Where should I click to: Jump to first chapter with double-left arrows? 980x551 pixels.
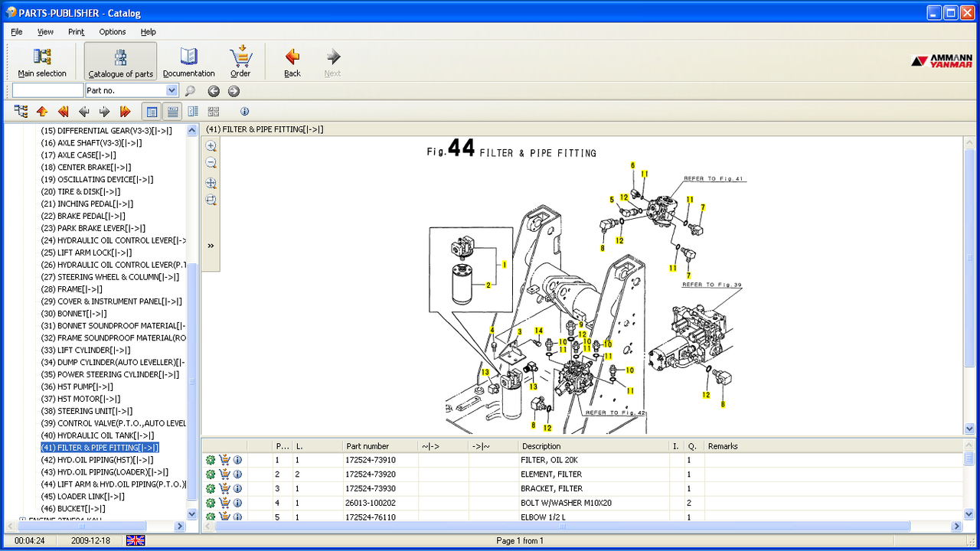click(x=64, y=112)
